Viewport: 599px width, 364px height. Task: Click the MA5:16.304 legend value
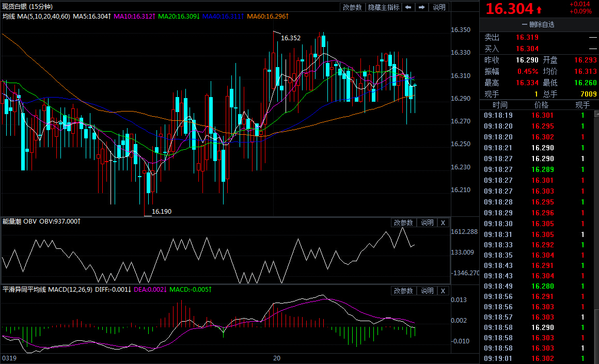tap(92, 17)
